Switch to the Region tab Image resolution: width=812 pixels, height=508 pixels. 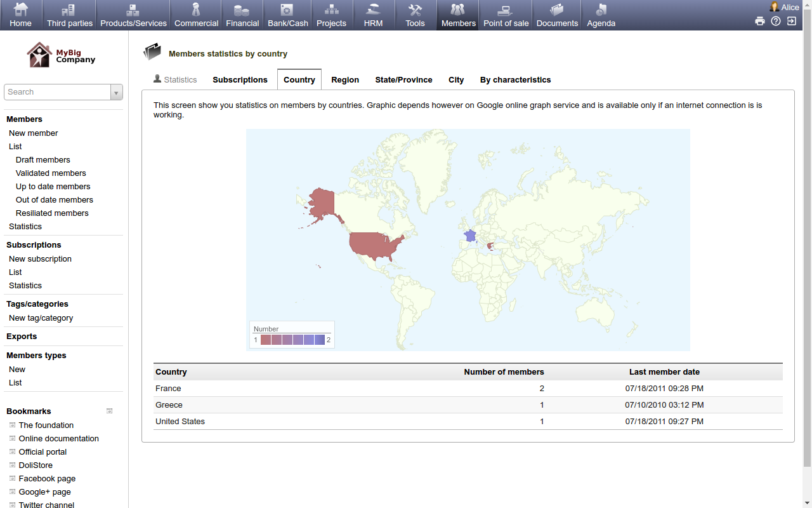345,80
